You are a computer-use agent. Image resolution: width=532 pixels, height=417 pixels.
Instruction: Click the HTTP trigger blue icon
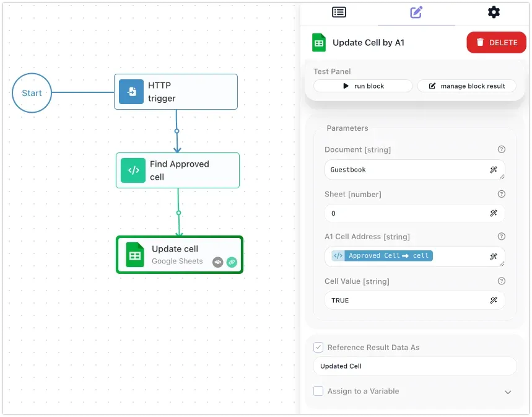pos(131,92)
